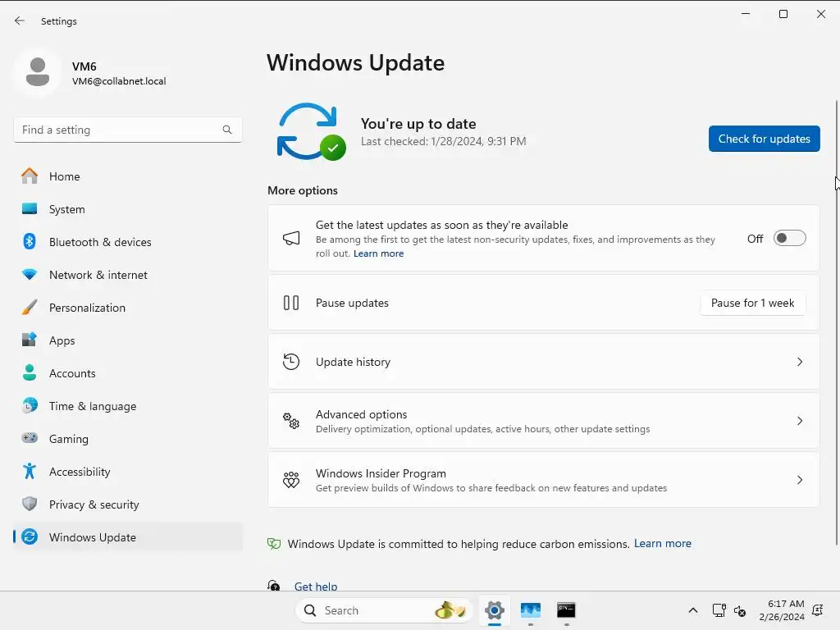Click Pause for 1 week button
Image resolution: width=840 pixels, height=630 pixels.
click(752, 303)
